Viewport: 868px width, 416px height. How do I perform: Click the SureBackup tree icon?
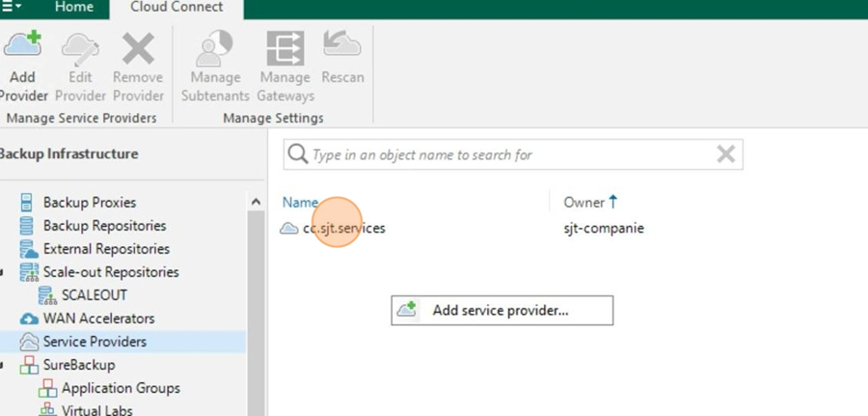[29, 365]
